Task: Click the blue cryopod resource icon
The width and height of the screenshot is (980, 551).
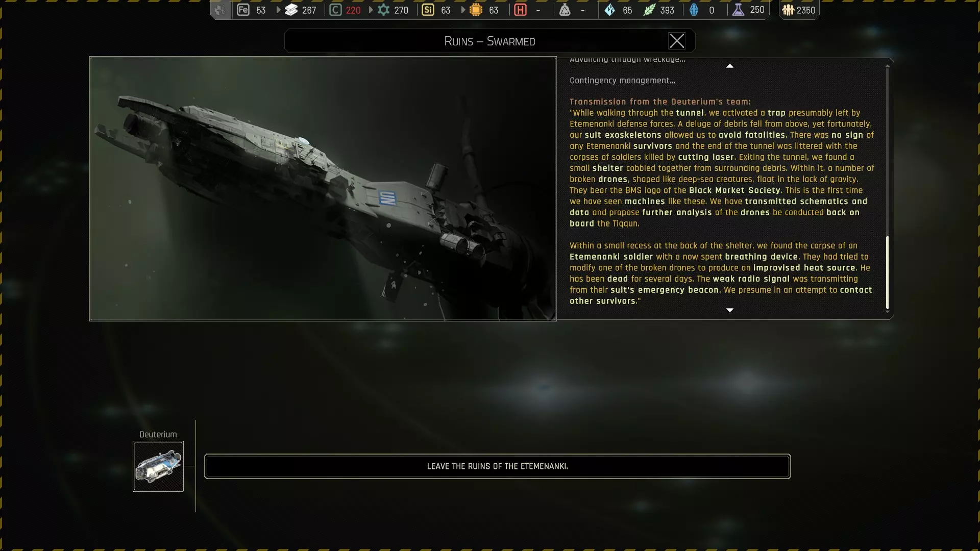Action: 694,10
